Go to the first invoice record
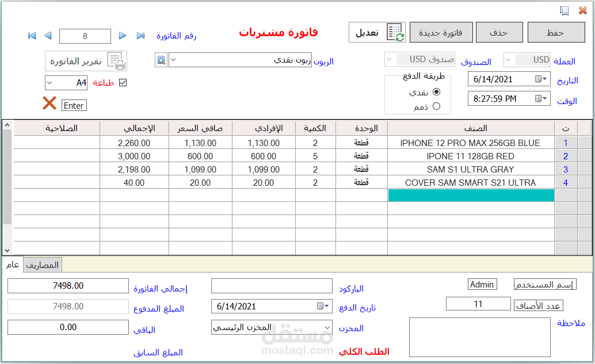The width and height of the screenshot is (595, 364). pos(32,36)
